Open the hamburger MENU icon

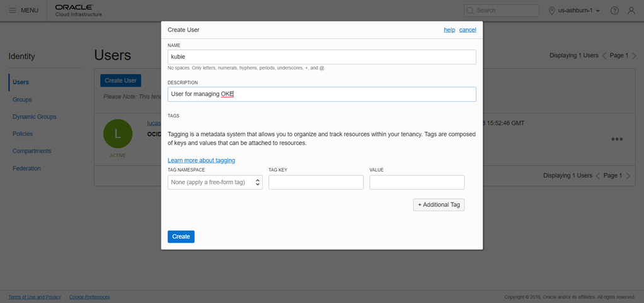(x=13, y=11)
